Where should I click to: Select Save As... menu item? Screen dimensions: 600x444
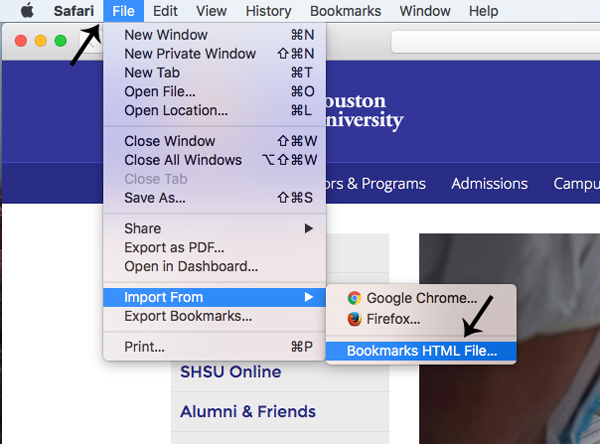pyautogui.click(x=214, y=198)
